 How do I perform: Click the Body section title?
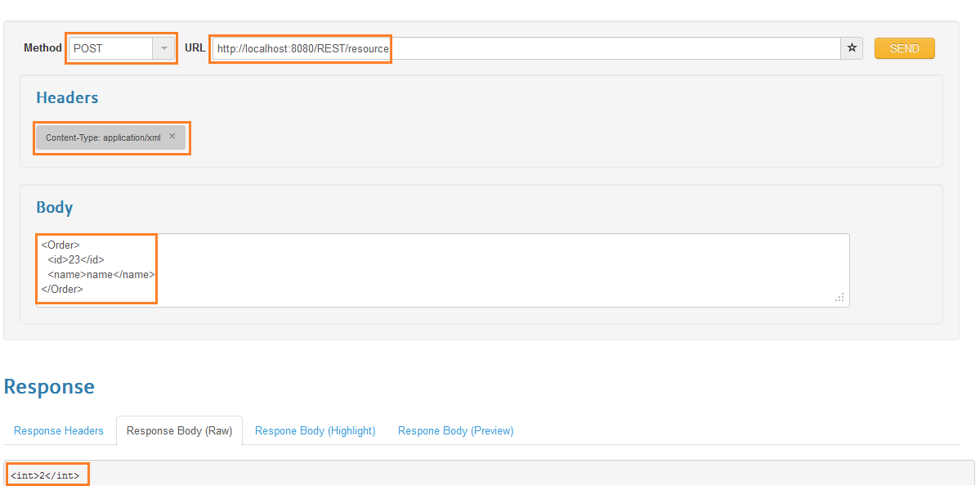[54, 207]
